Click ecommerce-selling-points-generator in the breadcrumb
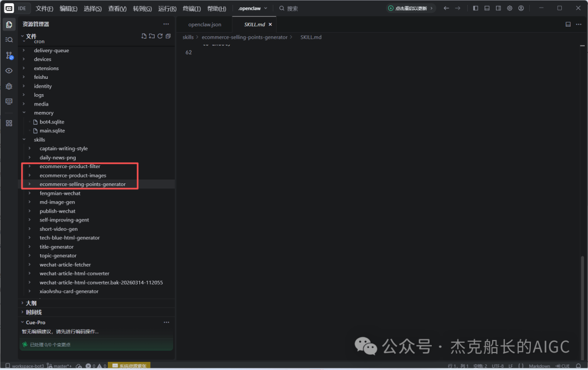The height and width of the screenshot is (370, 588). click(x=244, y=37)
